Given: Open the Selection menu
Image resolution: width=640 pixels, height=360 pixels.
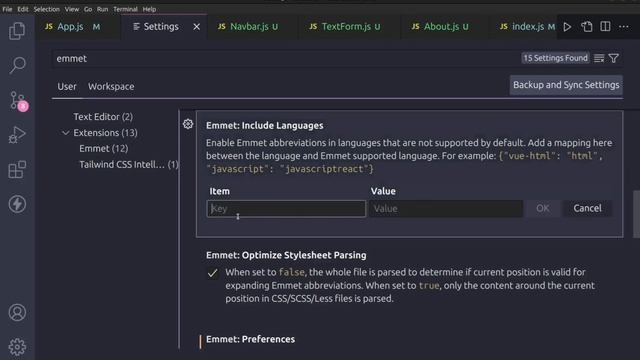Looking at the screenshot, I should [47, 9].
